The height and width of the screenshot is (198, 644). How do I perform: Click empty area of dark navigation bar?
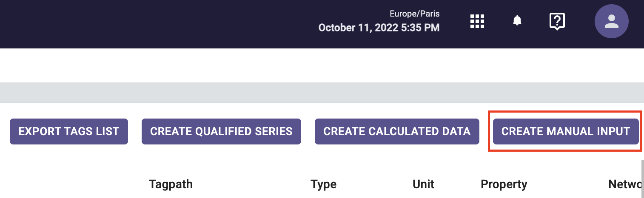(x=149, y=24)
